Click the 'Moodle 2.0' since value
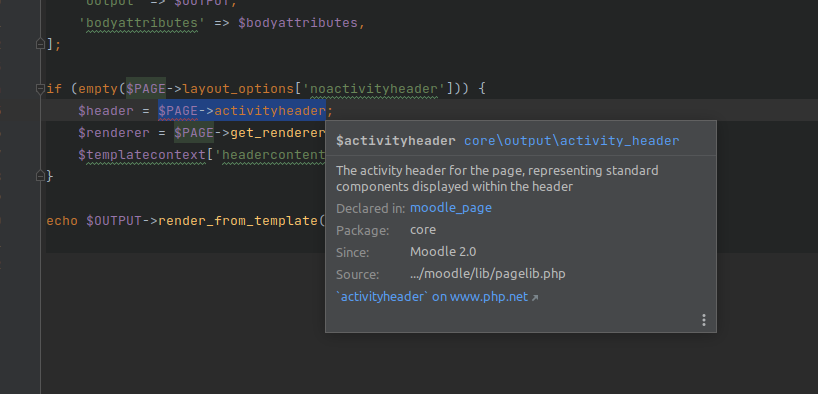 [x=443, y=252]
